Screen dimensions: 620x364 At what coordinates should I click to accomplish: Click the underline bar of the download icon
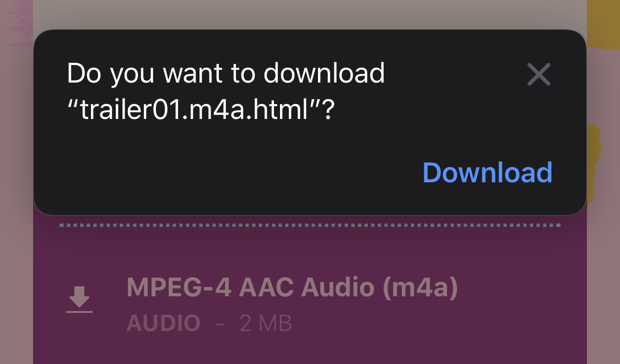(x=79, y=312)
